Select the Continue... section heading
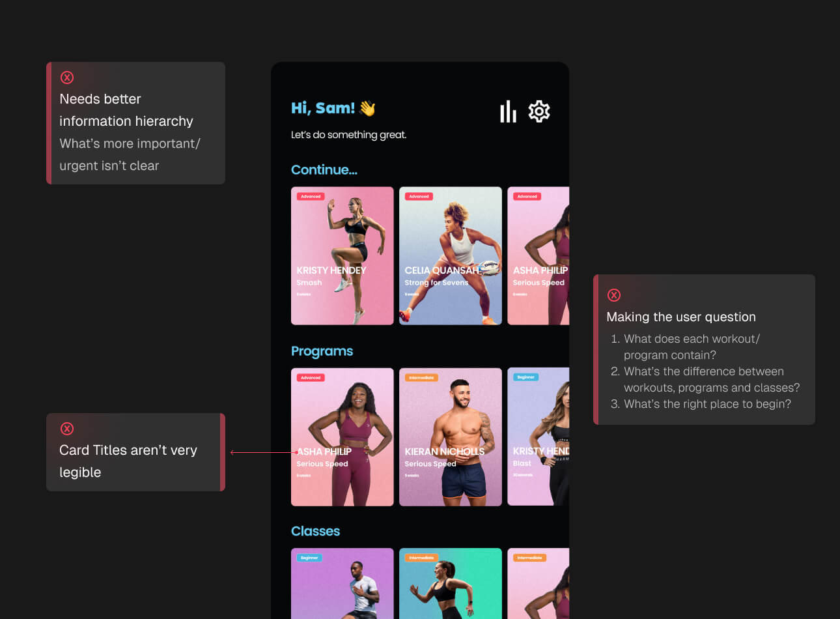The height and width of the screenshot is (619, 840). pos(324,170)
